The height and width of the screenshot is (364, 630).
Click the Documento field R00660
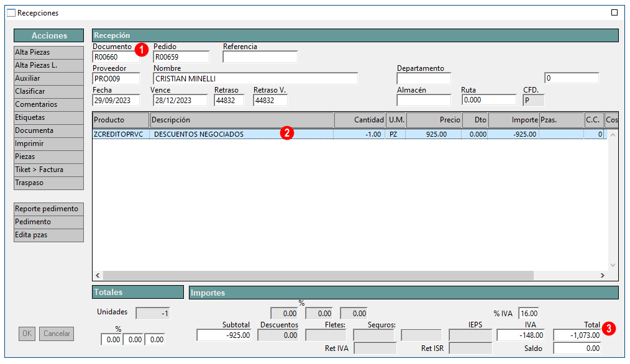tap(116, 57)
